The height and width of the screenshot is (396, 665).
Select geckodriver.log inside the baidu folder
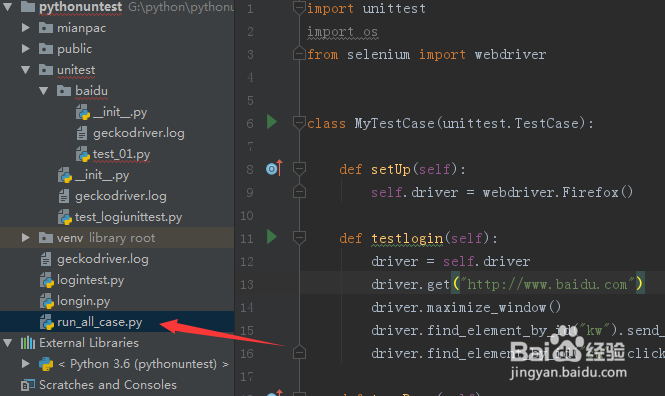pyautogui.click(x=139, y=133)
